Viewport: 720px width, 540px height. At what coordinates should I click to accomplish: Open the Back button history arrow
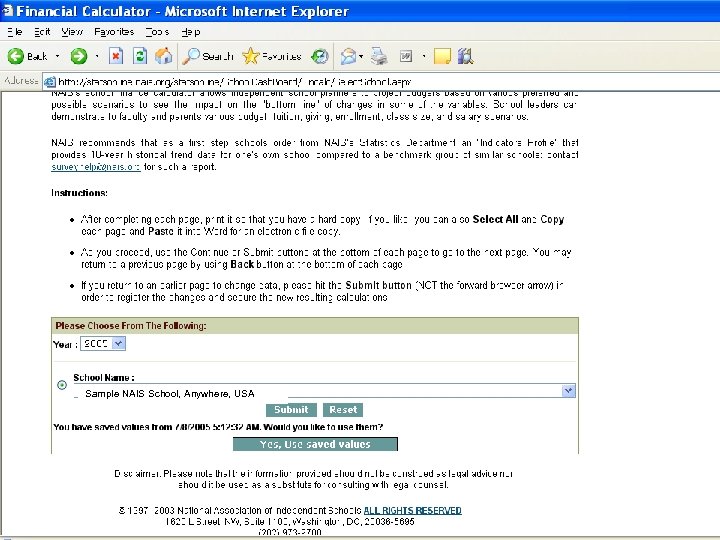pos(57,56)
